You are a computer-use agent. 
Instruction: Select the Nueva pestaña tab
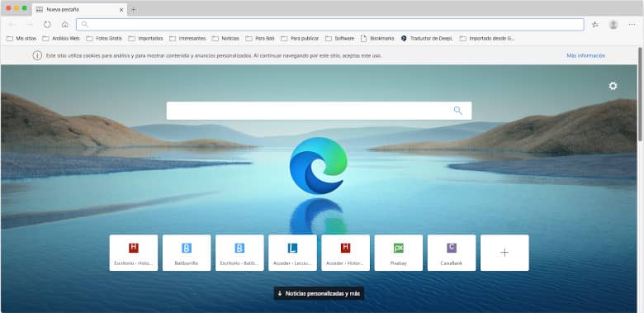(x=79, y=9)
